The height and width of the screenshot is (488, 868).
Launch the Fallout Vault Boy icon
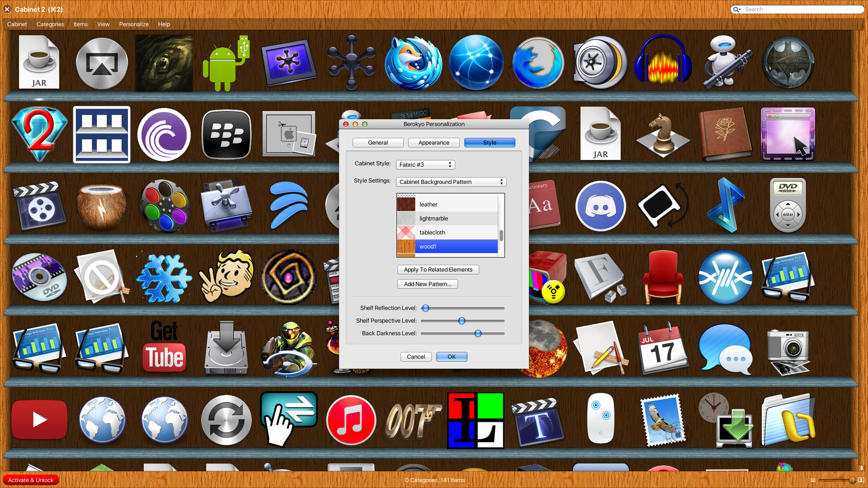click(x=226, y=277)
